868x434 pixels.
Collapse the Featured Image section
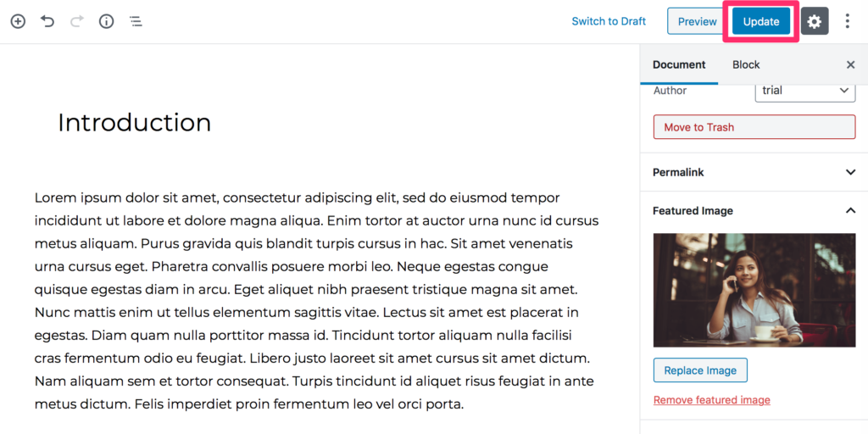point(754,211)
